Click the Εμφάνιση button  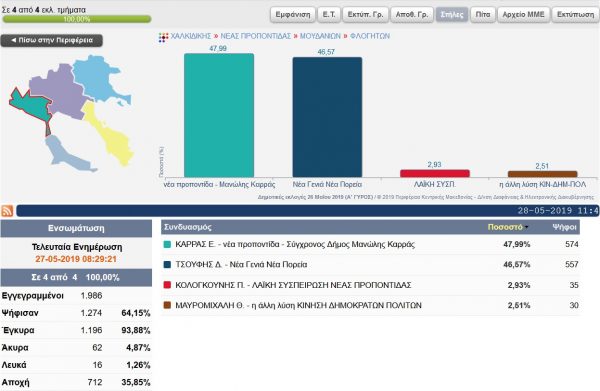click(293, 15)
